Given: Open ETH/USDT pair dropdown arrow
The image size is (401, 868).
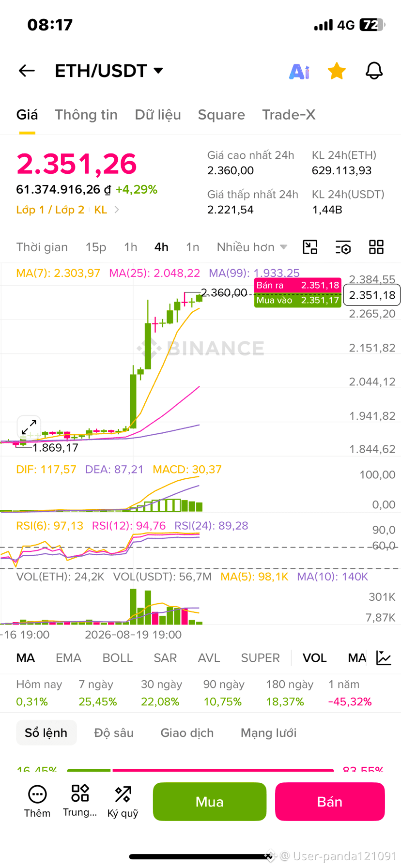Looking at the screenshot, I should pyautogui.click(x=158, y=71).
